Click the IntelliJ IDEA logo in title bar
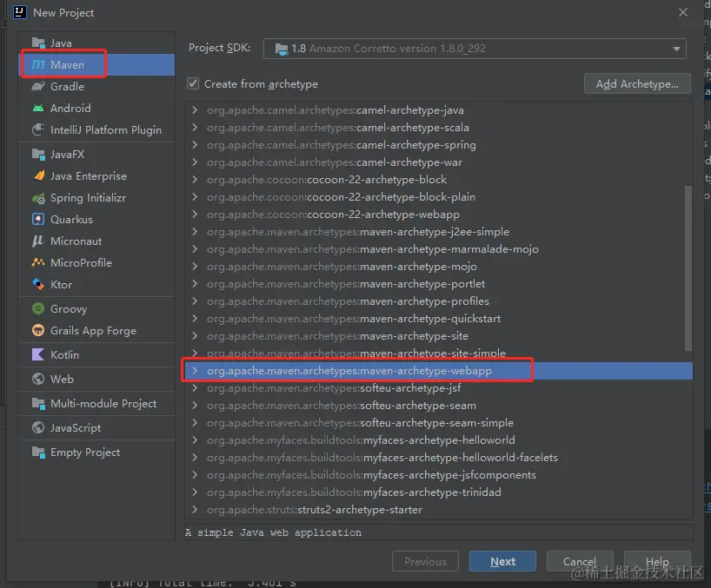Screen dimensions: 711x588 (x=19, y=12)
